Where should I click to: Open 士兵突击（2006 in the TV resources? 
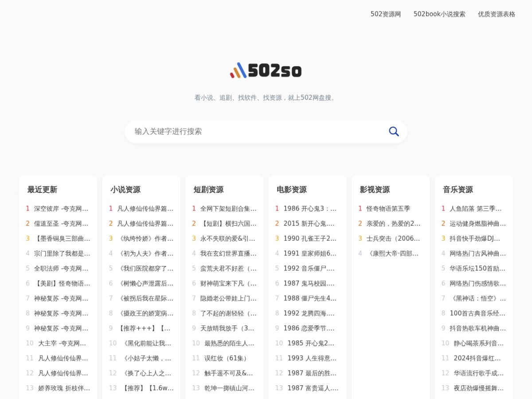coord(393,239)
